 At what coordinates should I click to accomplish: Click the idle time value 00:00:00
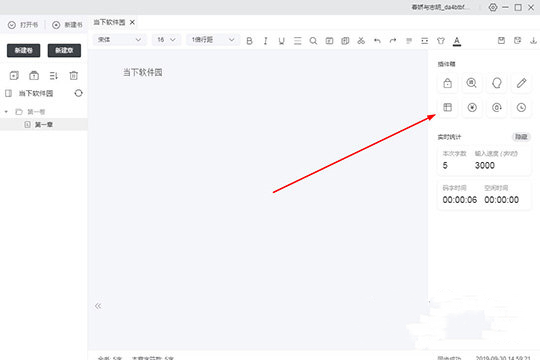[501, 200]
